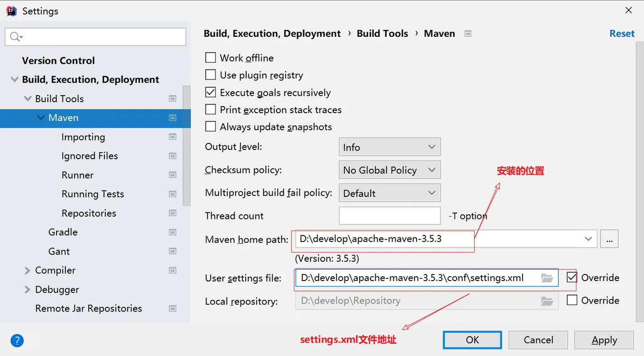
Task: Select Repositories under Maven
Action: coord(89,213)
